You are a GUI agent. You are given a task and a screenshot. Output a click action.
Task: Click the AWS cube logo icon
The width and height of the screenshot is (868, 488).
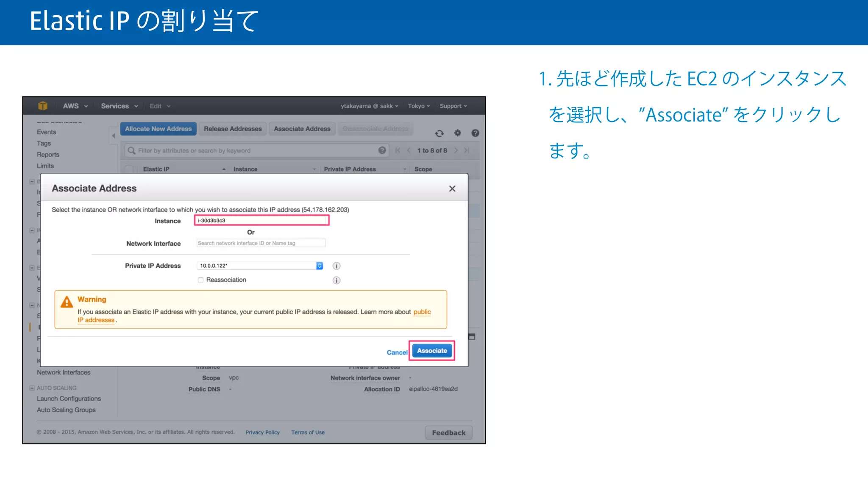pyautogui.click(x=42, y=106)
